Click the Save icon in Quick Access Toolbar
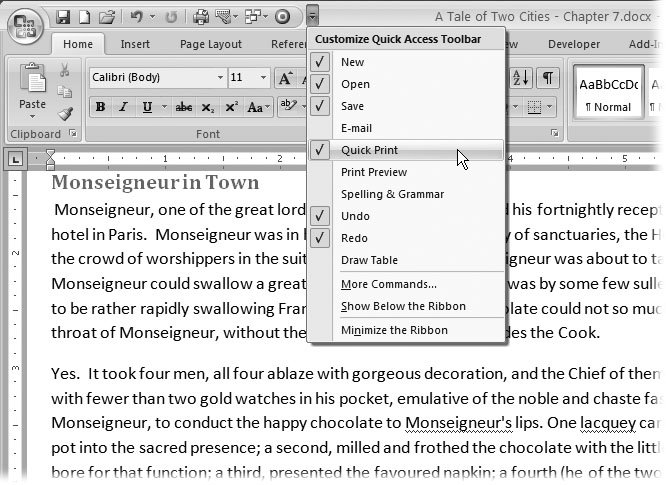 (x=63, y=17)
